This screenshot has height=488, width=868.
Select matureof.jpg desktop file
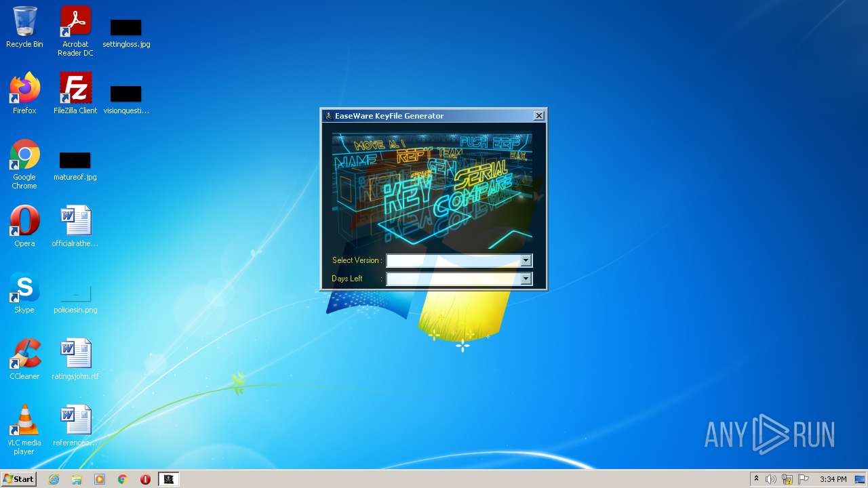coord(75,165)
